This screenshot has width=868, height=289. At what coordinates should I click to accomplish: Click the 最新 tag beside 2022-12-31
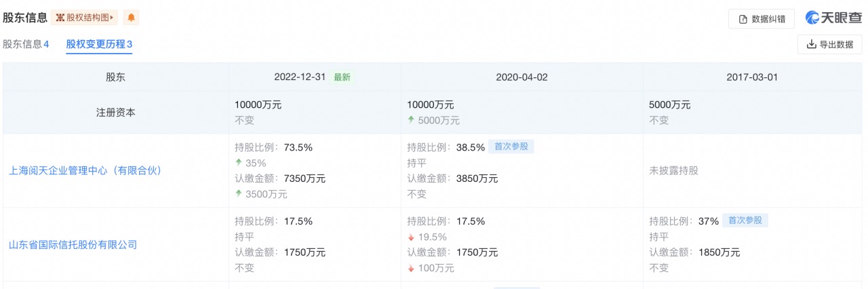click(x=342, y=77)
